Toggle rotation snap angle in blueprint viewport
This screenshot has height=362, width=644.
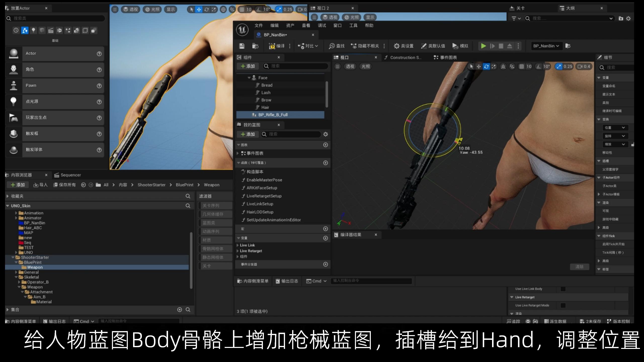pyautogui.click(x=538, y=67)
